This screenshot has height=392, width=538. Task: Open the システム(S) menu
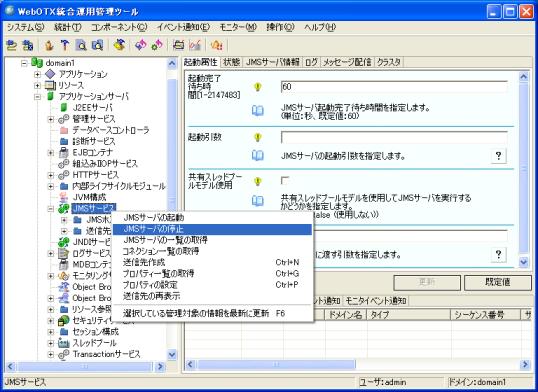point(26,27)
